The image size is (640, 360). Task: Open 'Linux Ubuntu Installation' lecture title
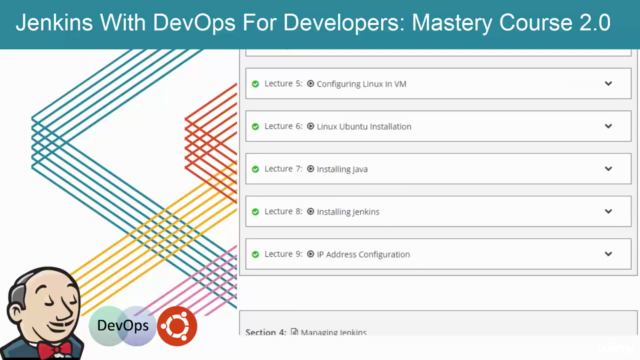(364, 127)
